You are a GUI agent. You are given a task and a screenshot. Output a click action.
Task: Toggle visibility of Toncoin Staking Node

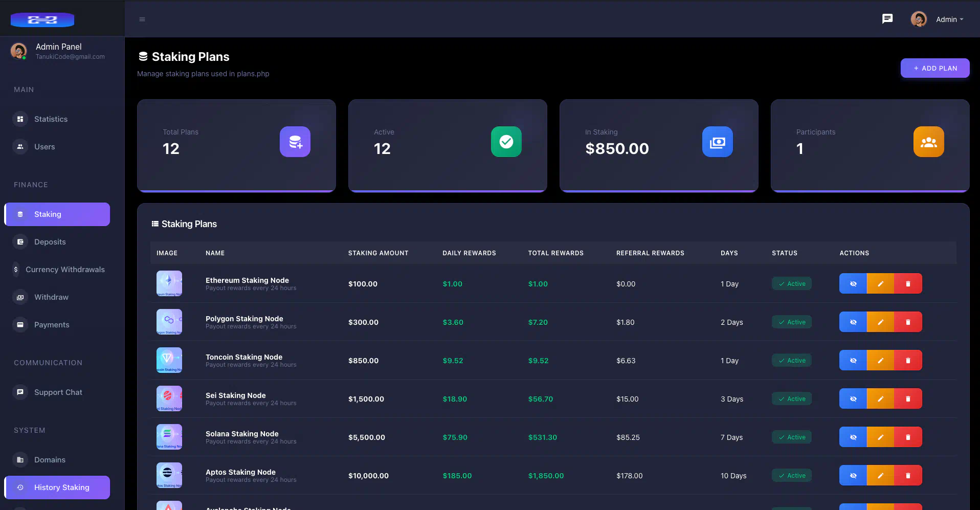(853, 360)
